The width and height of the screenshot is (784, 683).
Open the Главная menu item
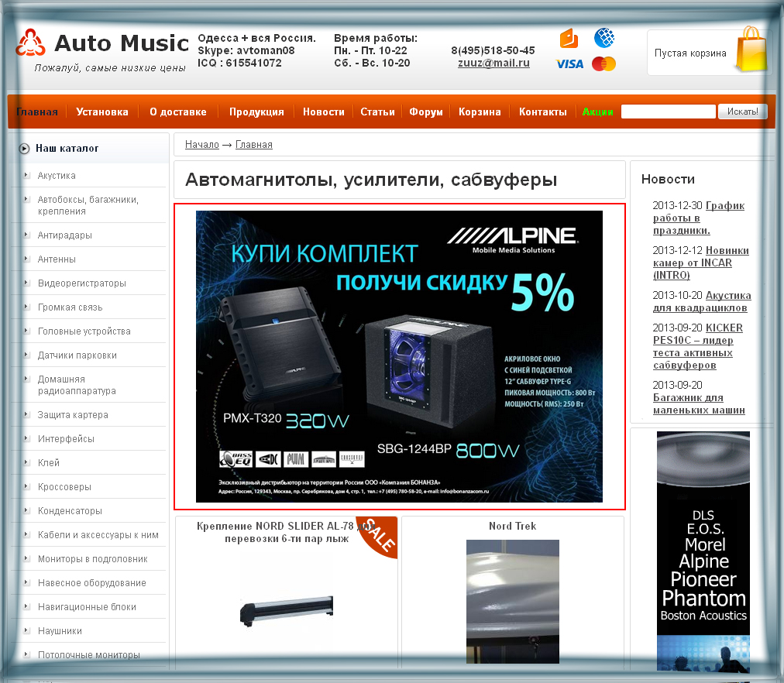pyautogui.click(x=37, y=112)
